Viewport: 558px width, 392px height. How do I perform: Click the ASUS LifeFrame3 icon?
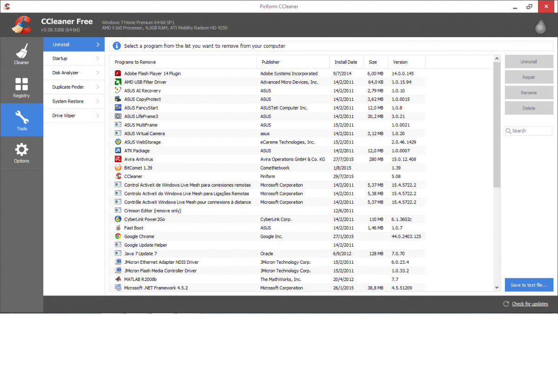click(118, 117)
